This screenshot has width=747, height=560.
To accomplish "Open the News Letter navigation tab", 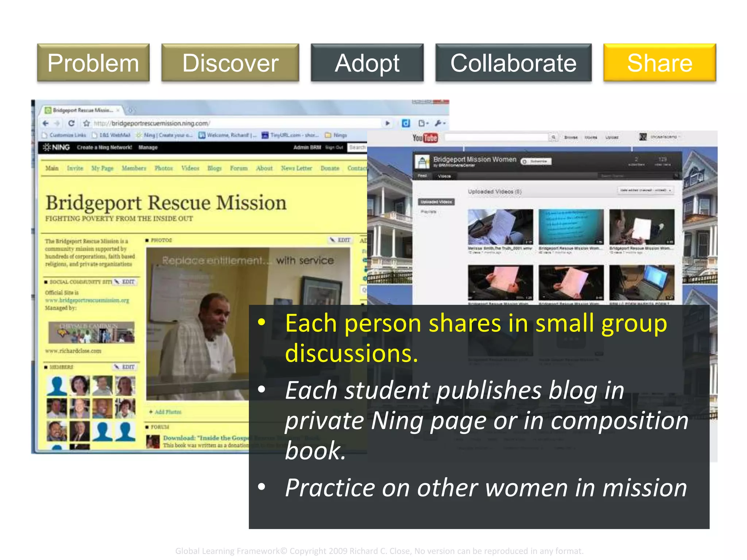I will click(297, 168).
